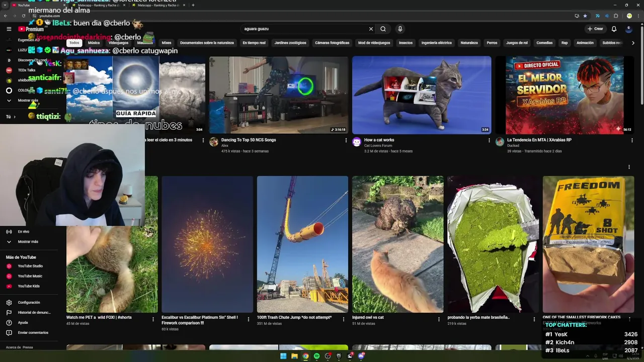Select Documentales sobre la naturaleza chip
The image size is (644, 362).
(207, 43)
